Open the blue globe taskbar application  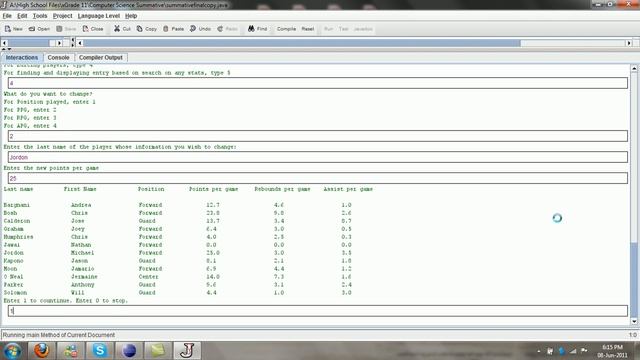pos(129,351)
